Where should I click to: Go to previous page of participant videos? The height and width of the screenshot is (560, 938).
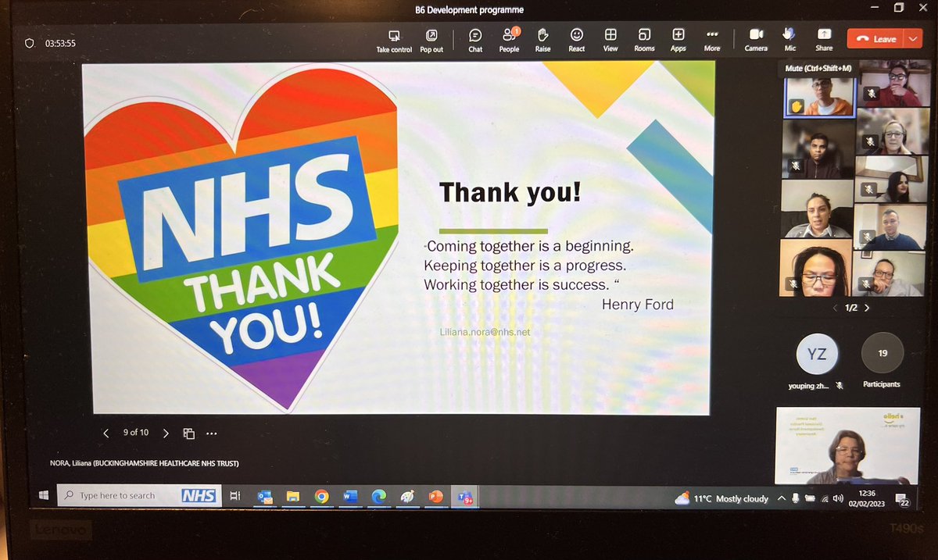836,308
